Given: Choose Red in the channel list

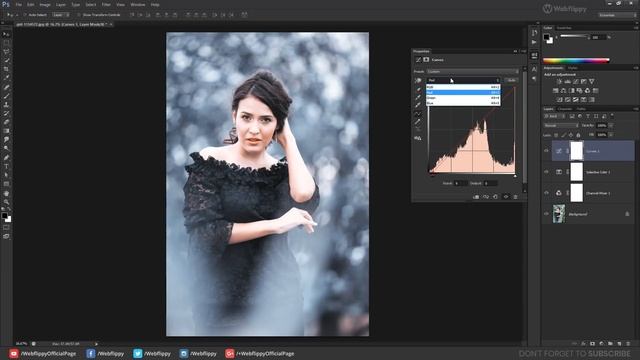Looking at the screenshot, I should [x=463, y=93].
